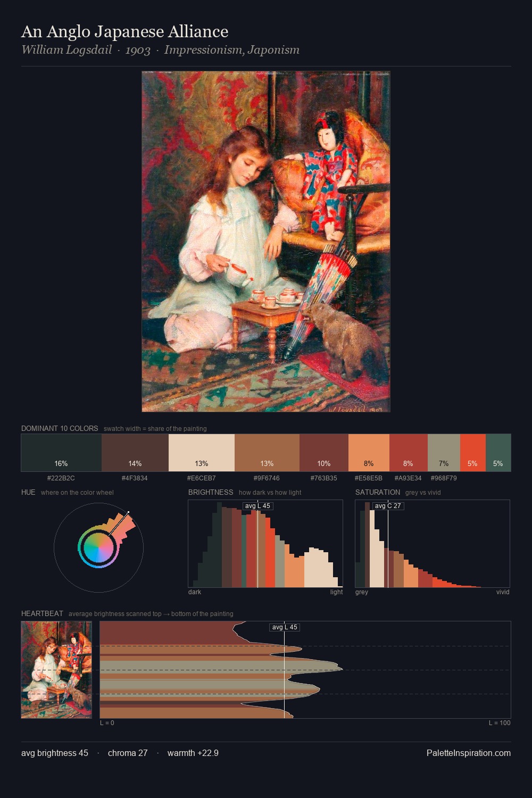Screen dimensions: 532x798
Task: Click the brightness histogram chart
Action: (265, 544)
